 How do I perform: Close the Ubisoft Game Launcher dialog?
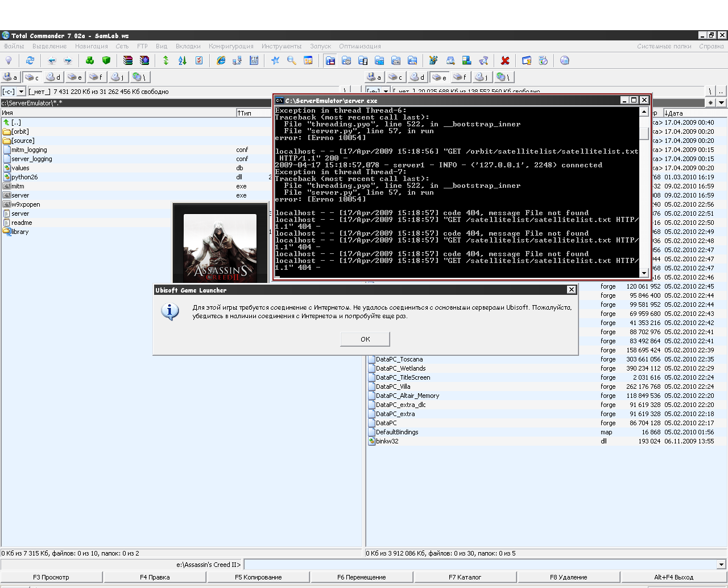(x=571, y=290)
